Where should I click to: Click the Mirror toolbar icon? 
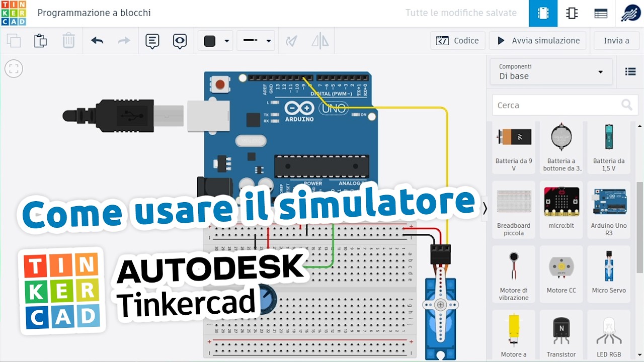320,41
